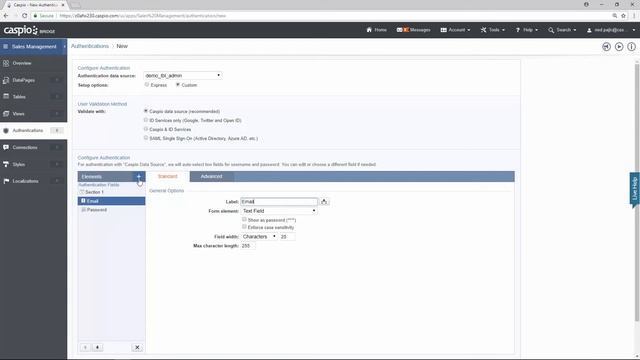The height and width of the screenshot is (360, 640).
Task: Click the announcements megaphone icon
Action: click(x=606, y=47)
